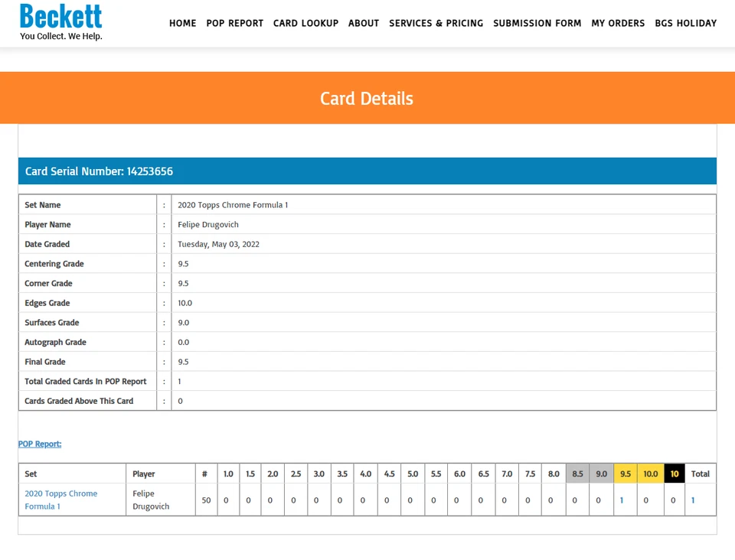Click the black 10 column header
Viewport: 735px width, 560px height.
[675, 474]
